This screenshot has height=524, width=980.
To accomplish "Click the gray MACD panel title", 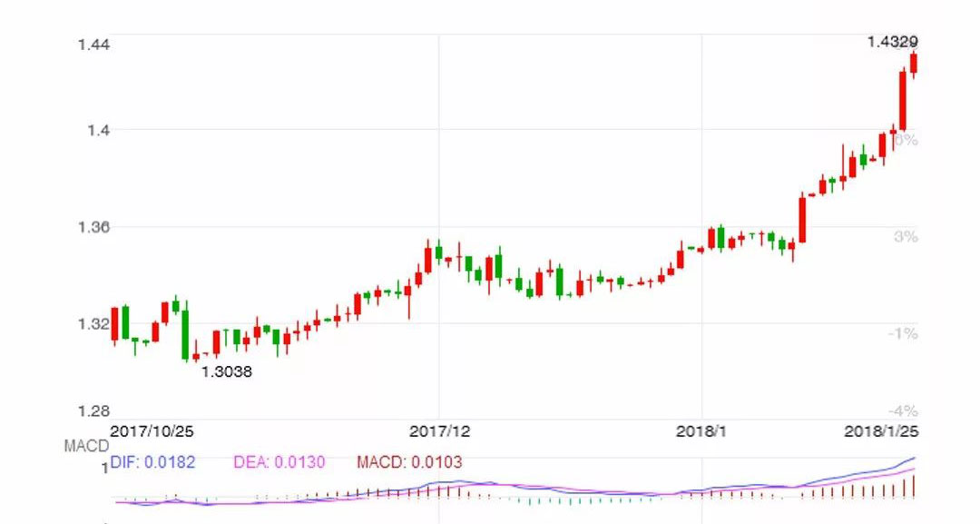I will (x=86, y=447).
